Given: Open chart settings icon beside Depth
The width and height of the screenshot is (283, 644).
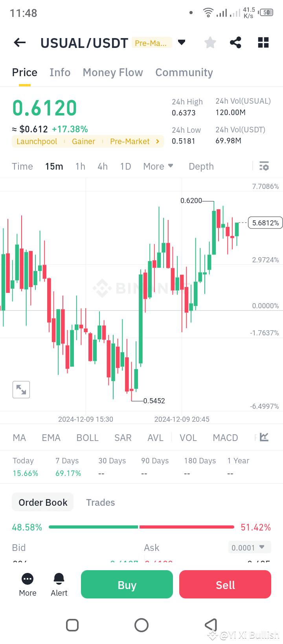Looking at the screenshot, I should [264, 166].
